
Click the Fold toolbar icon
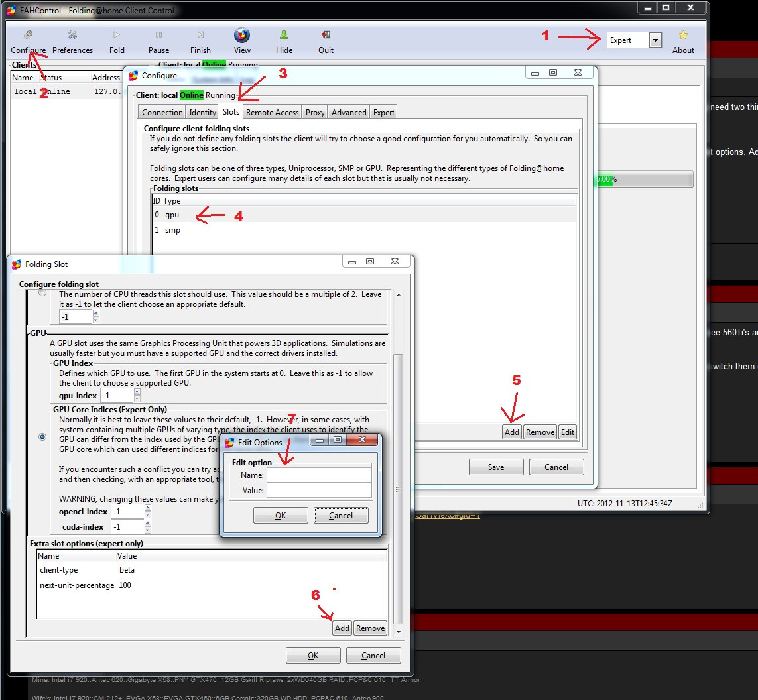(x=117, y=42)
